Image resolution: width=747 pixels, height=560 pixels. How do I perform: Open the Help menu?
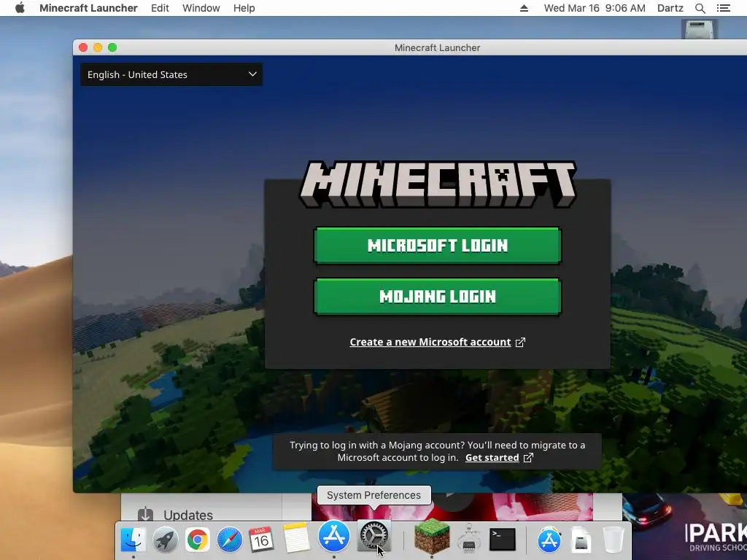pos(244,8)
